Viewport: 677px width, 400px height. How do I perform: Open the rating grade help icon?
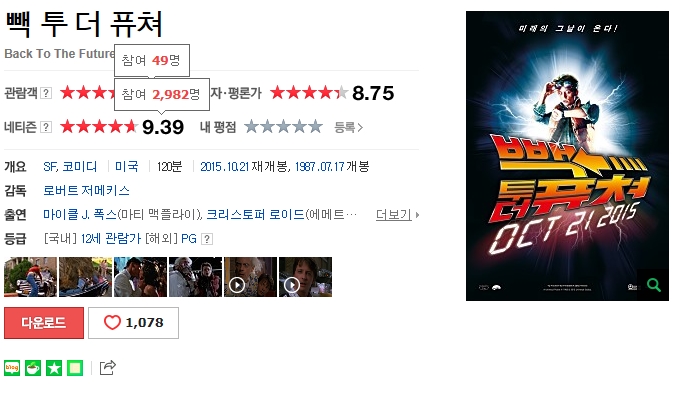coord(207,239)
